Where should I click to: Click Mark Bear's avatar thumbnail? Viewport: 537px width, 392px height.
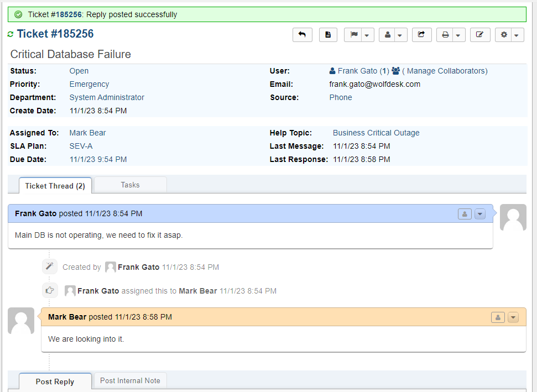(20, 321)
